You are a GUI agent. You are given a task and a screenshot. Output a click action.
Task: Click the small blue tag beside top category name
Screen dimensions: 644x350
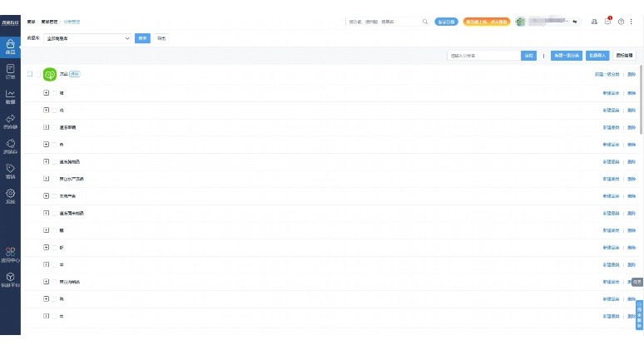click(x=75, y=74)
